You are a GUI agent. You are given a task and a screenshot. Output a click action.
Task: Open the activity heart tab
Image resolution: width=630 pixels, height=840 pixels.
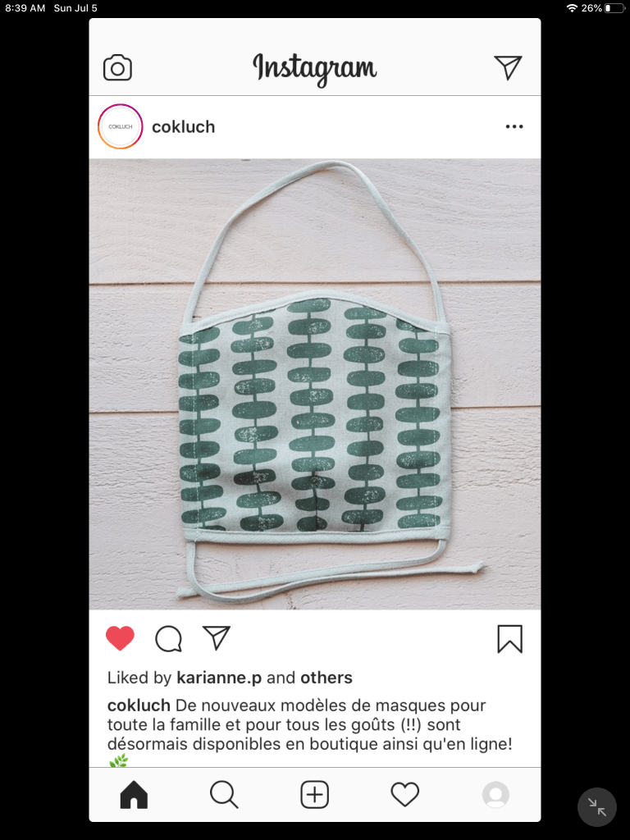[x=405, y=794]
